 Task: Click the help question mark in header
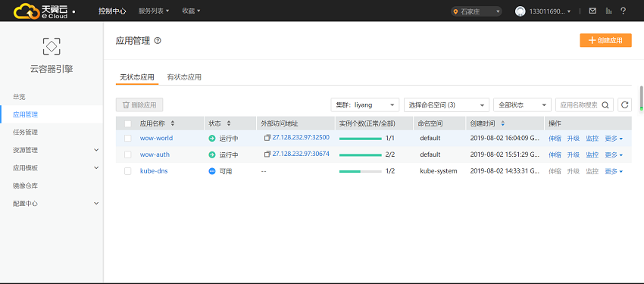point(623,11)
